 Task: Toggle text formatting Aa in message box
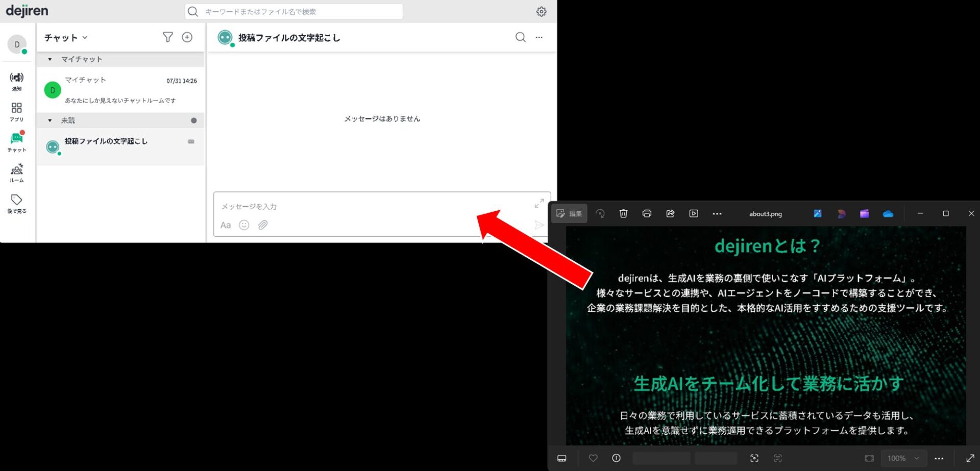tap(226, 225)
